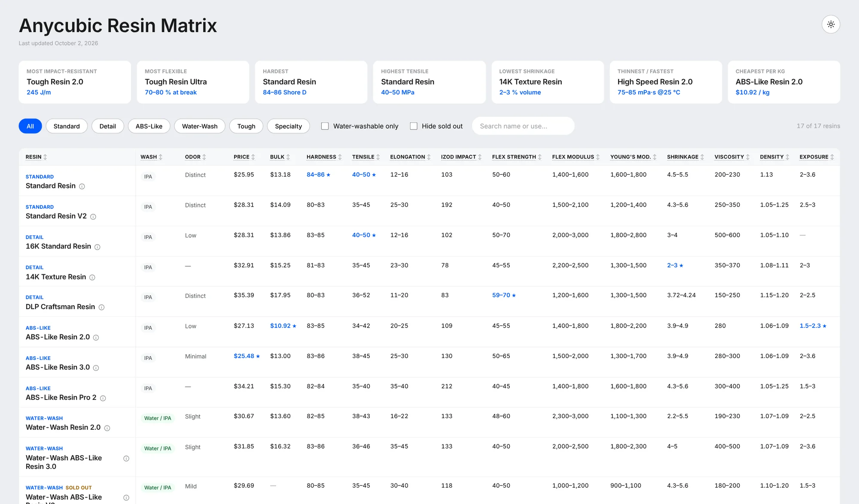Open info icon beside ABS-Like Resin Pro 2

(x=103, y=398)
